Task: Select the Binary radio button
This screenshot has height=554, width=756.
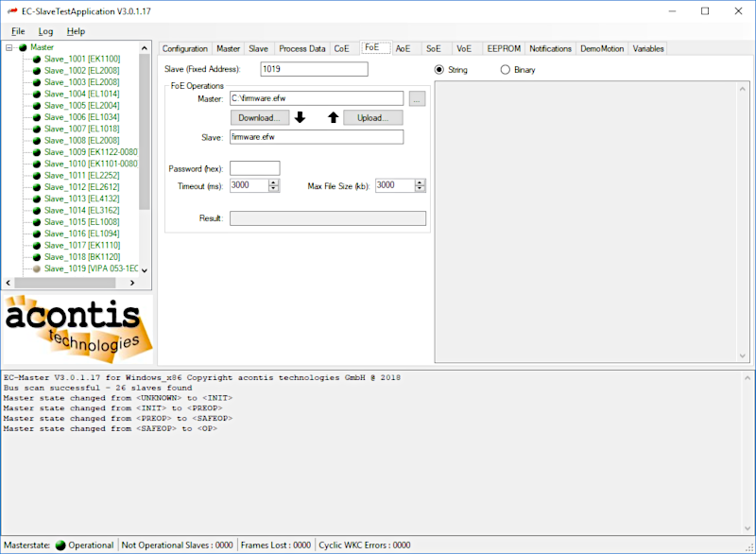Action: point(506,70)
